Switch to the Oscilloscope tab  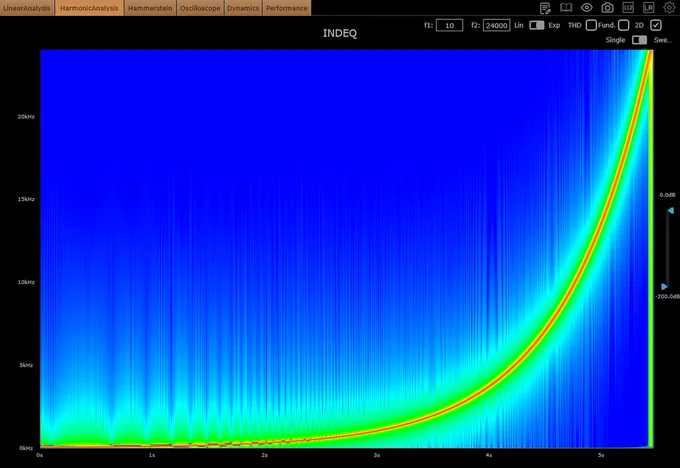200,8
